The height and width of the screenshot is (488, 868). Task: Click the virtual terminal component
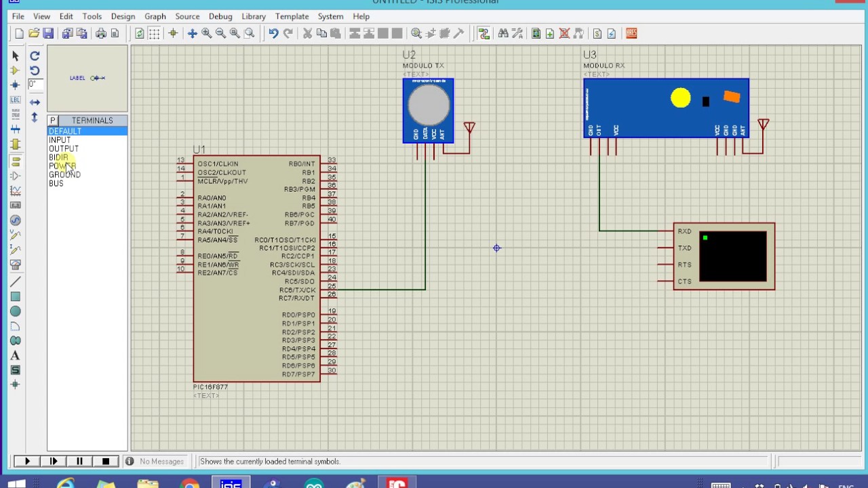pos(724,256)
